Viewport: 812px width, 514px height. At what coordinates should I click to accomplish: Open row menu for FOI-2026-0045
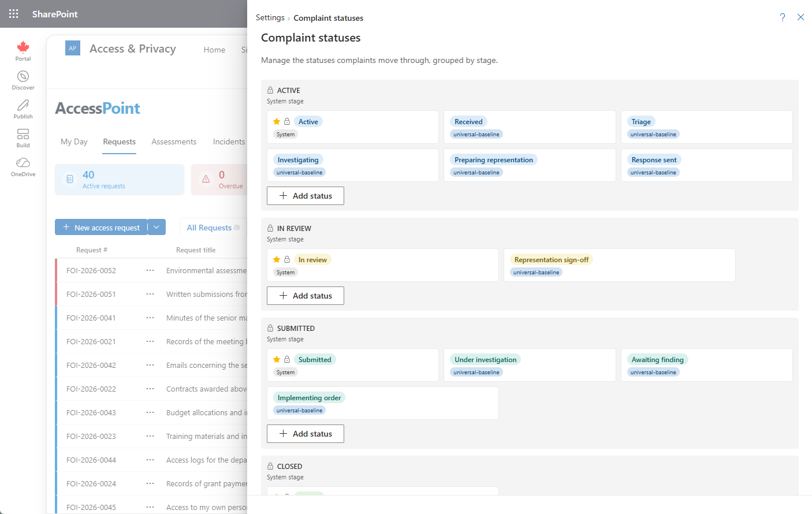coord(150,507)
